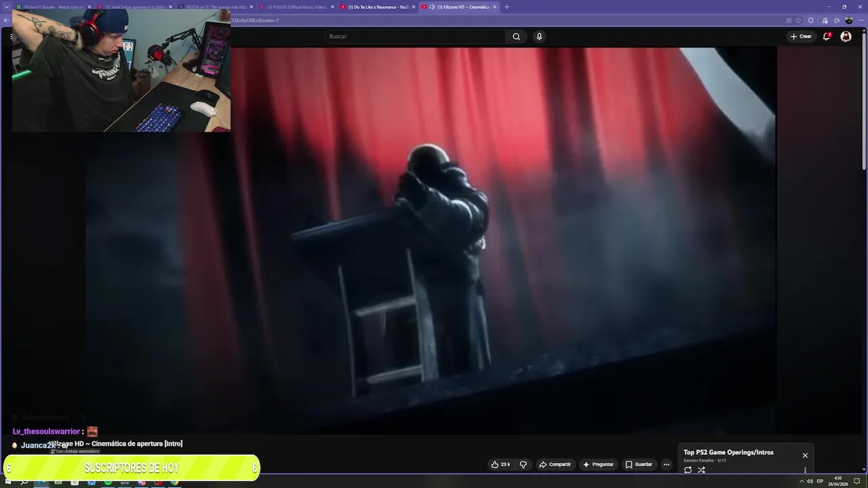868x488 pixels.
Task: Dislike the video with the thumbs-down icon
Action: coord(523,464)
